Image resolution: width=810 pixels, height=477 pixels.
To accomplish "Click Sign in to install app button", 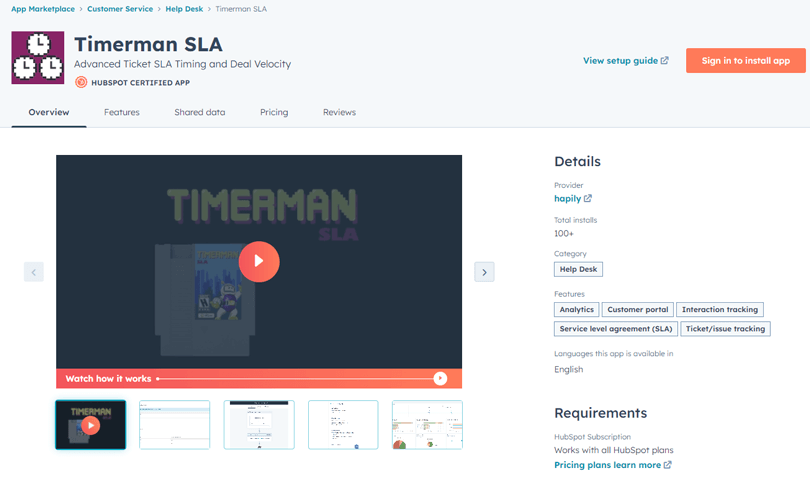I will point(745,60).
